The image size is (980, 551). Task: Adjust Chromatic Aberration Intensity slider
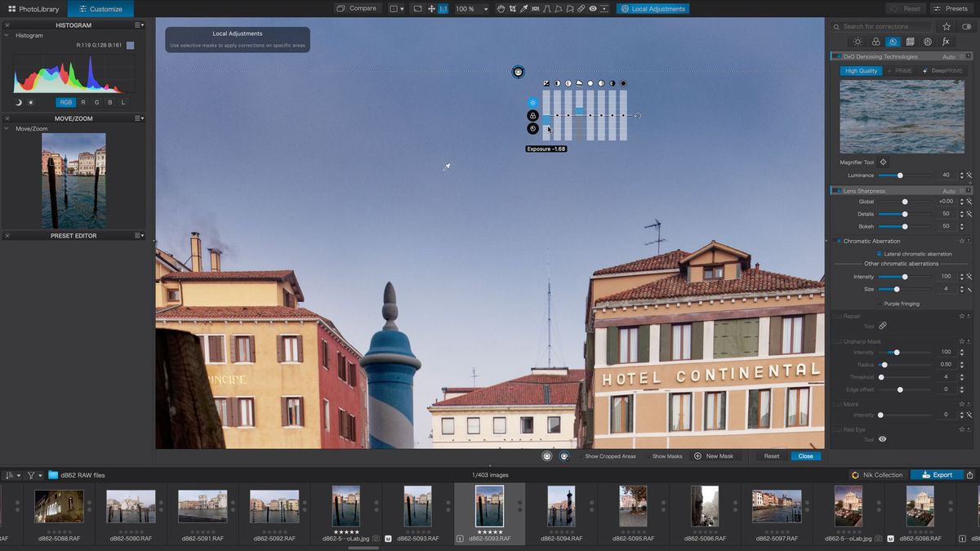click(904, 277)
